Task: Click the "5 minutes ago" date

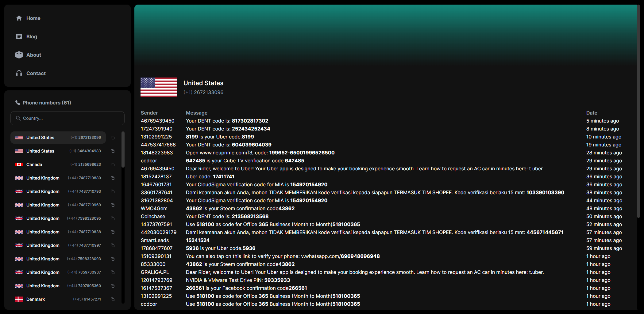Action: 603,121
